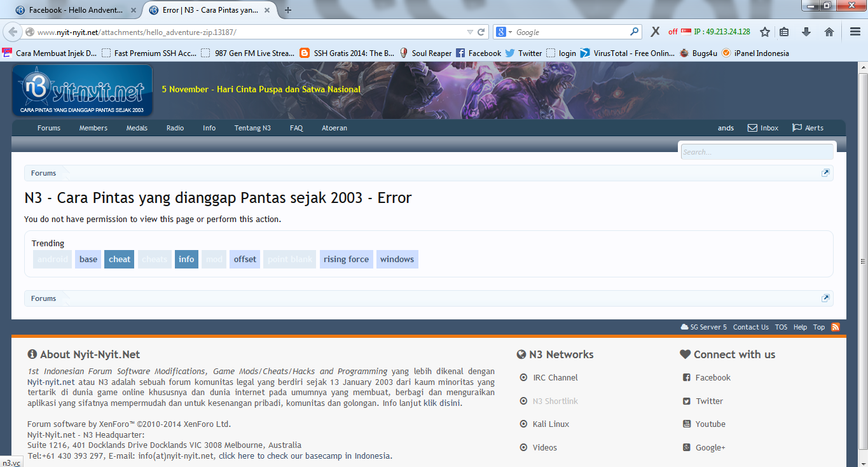868x467 pixels.
Task: Open the SG Server 5 selector
Action: tap(703, 327)
